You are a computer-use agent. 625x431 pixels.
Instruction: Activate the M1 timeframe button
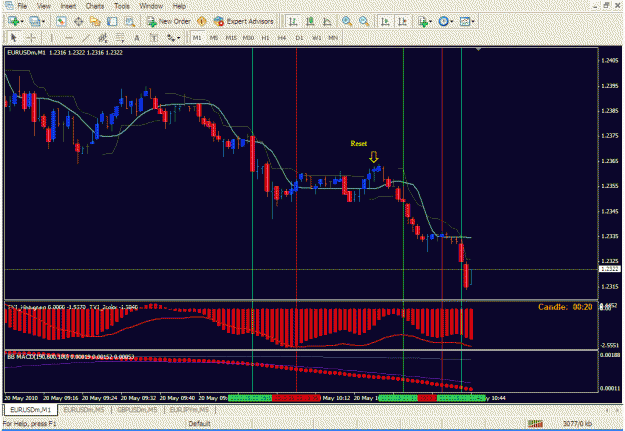coord(197,38)
